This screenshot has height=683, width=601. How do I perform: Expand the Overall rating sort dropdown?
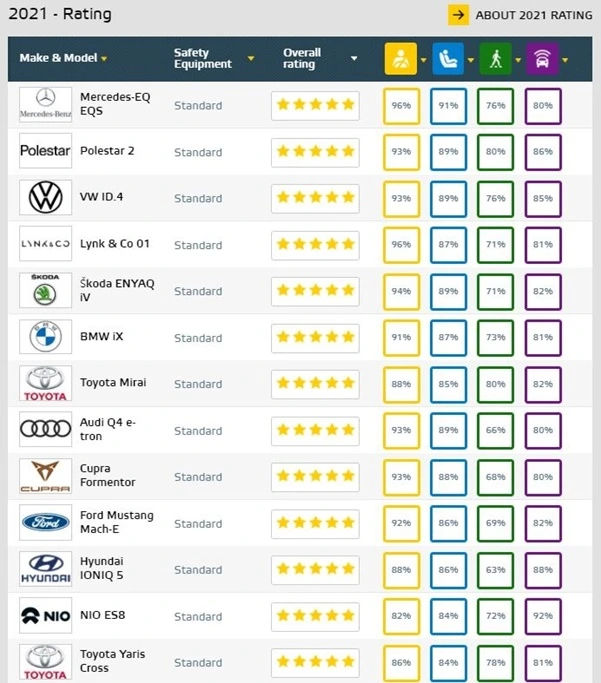point(354,58)
